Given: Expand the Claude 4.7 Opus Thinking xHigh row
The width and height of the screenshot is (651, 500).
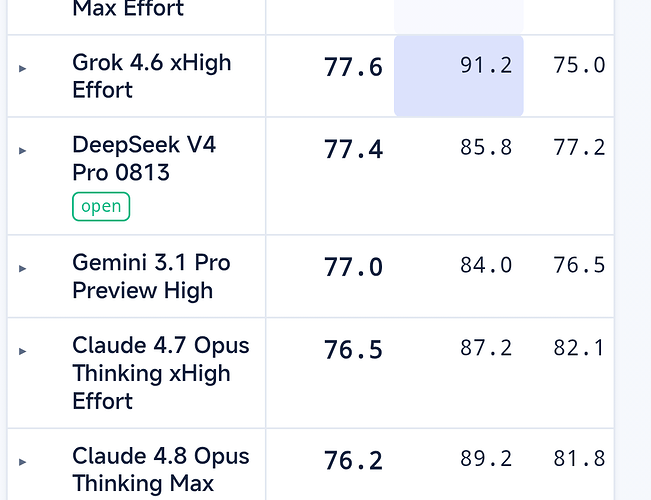Looking at the screenshot, I should pos(23,351).
